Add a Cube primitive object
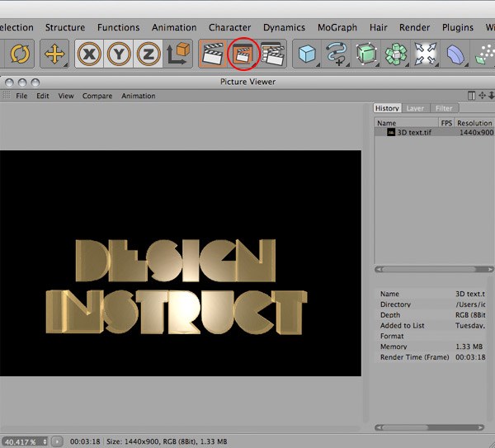 [307, 54]
